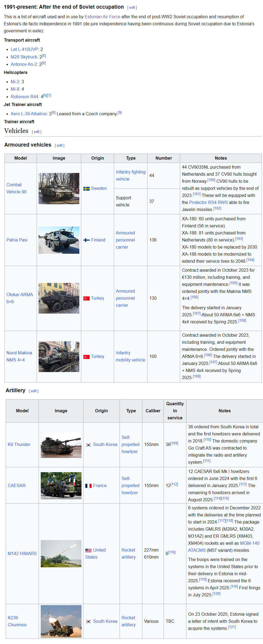
Task: Open citation 109 next to K9 quantity
Action: coord(174,443)
